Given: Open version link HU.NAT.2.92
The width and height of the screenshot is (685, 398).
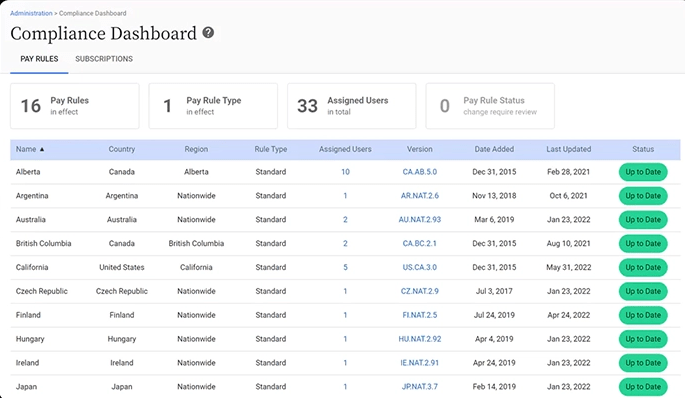Looking at the screenshot, I should (419, 339).
